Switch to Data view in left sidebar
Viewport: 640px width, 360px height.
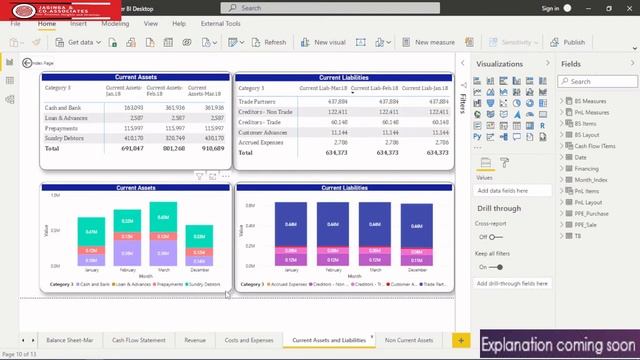tap(10, 81)
